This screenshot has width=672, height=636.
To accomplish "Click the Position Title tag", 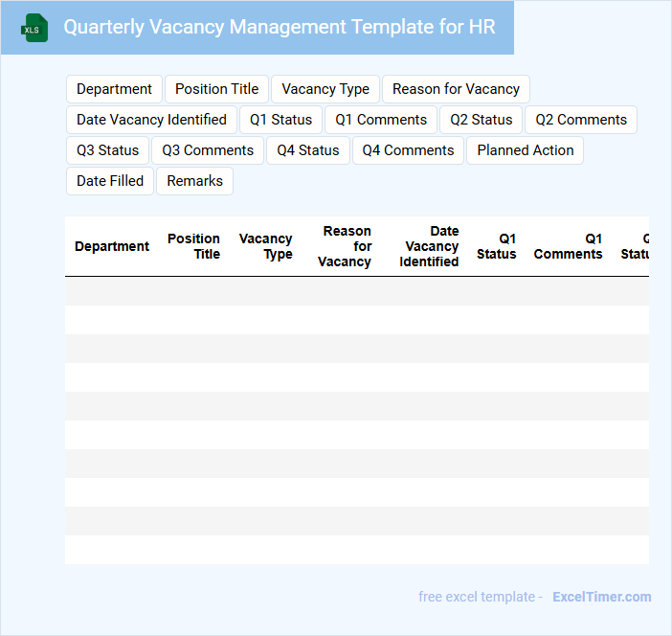I will point(216,89).
